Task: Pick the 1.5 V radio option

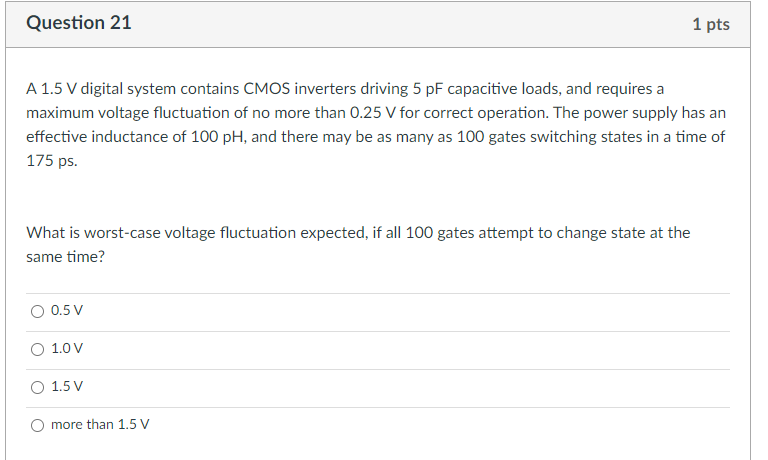Action: 37,387
